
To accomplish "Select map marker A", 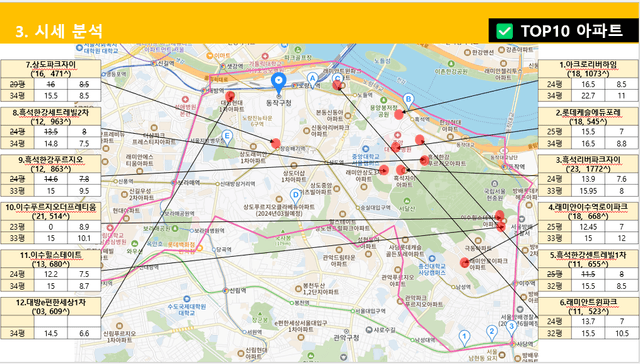I will pyautogui.click(x=312, y=80).
